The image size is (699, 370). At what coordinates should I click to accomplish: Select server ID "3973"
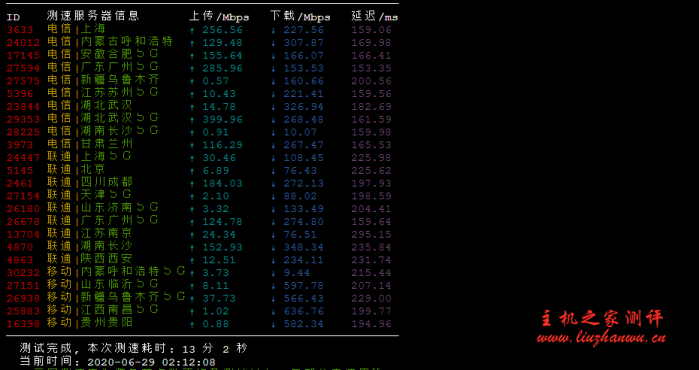pyautogui.click(x=20, y=145)
